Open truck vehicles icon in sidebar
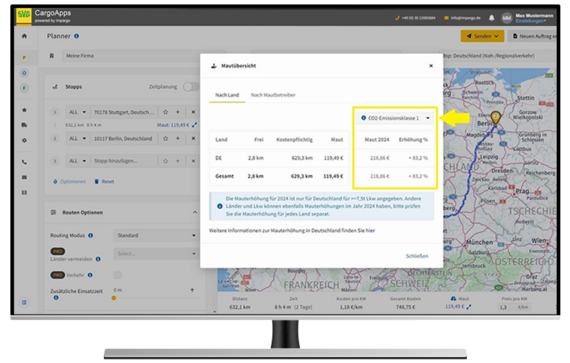The image size is (570, 363). (x=24, y=125)
